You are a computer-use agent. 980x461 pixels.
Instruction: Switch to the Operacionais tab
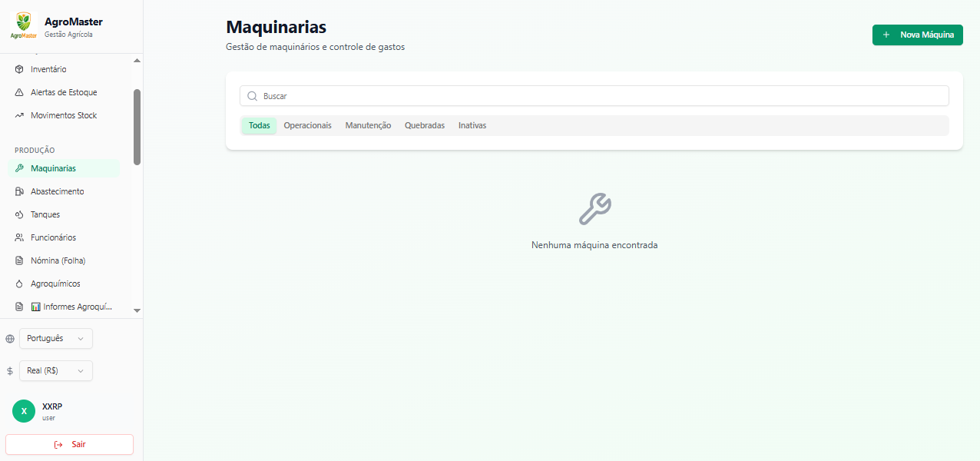(x=307, y=125)
